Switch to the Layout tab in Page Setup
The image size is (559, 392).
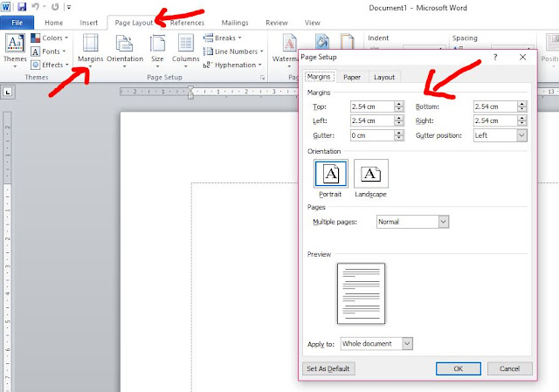pos(384,77)
